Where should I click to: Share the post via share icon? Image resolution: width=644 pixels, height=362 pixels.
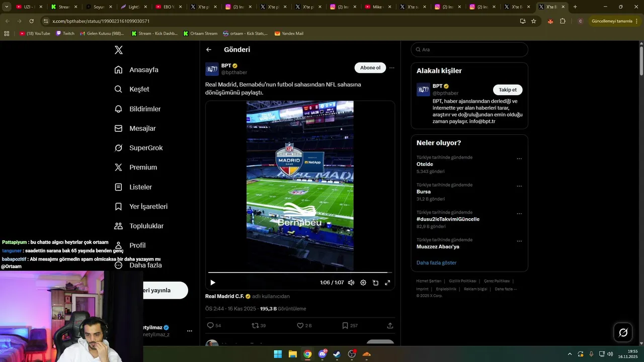390,325
